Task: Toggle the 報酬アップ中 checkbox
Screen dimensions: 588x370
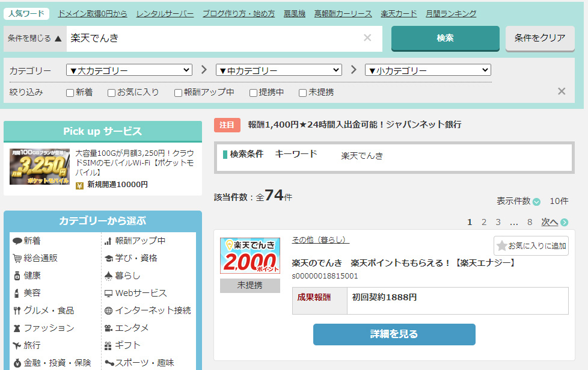Action: tap(178, 93)
